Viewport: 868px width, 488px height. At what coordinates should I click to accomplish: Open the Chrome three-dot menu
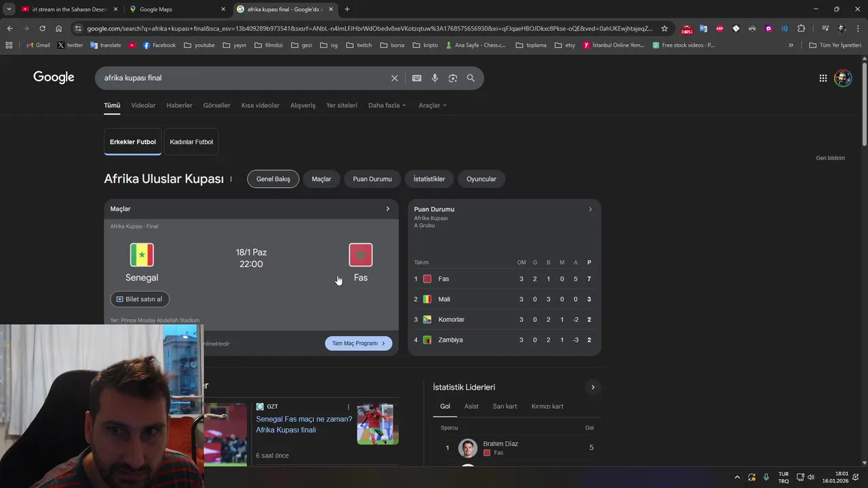point(858,28)
